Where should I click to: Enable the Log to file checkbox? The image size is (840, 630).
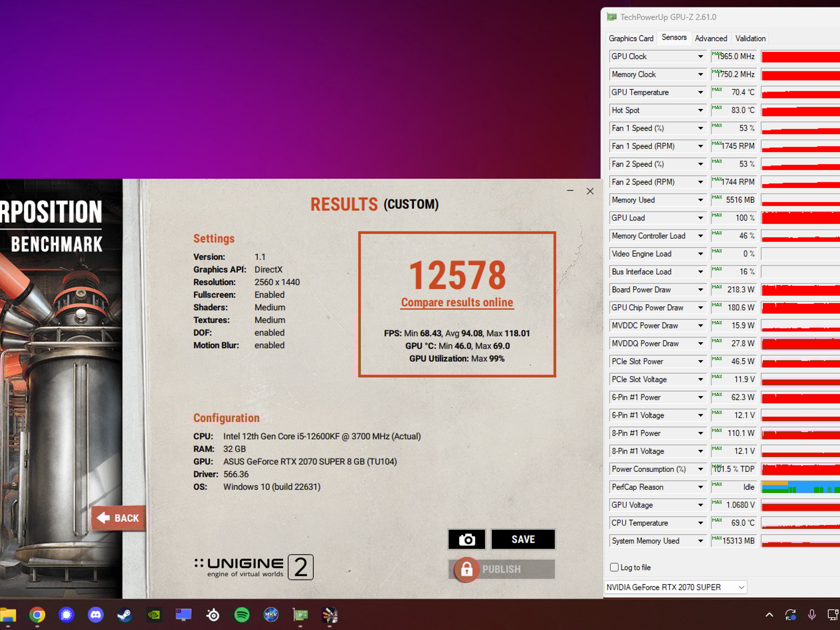click(x=614, y=567)
